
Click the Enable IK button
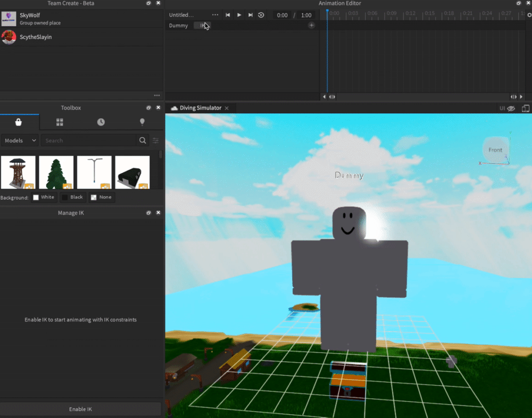[x=81, y=409]
